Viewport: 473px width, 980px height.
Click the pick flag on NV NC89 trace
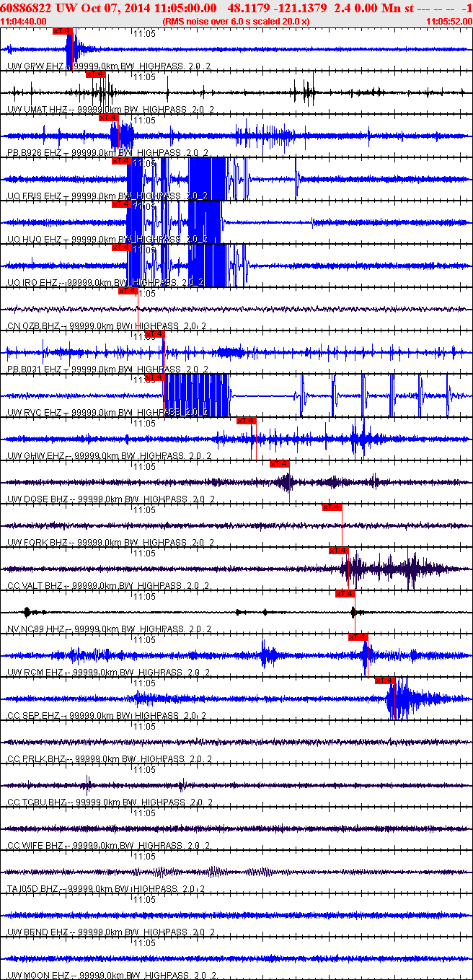pyautogui.click(x=345, y=594)
